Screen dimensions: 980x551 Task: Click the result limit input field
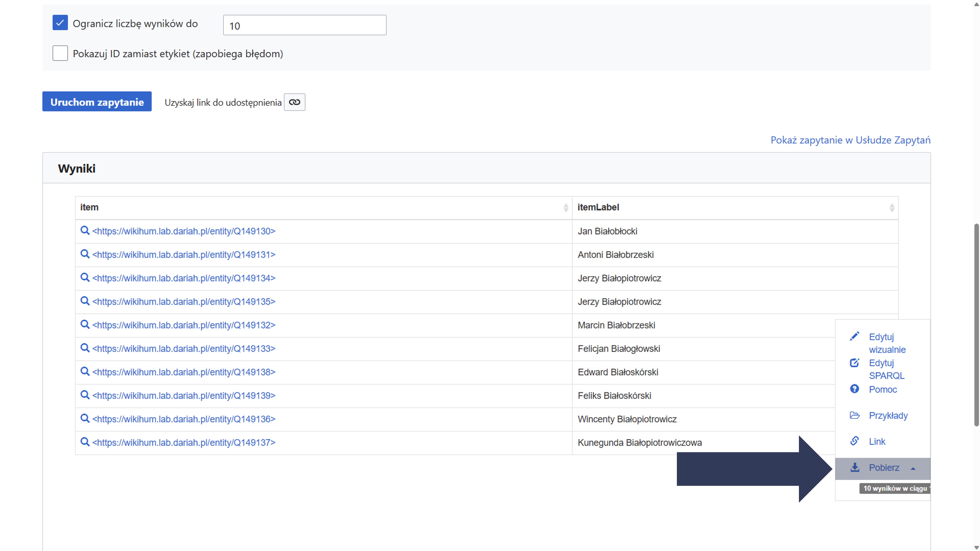[x=304, y=25]
